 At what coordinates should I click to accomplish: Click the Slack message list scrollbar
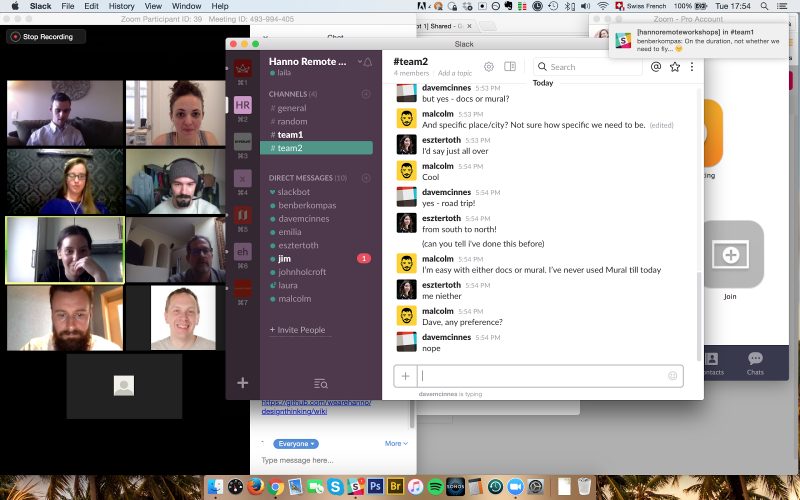pyautogui.click(x=698, y=316)
